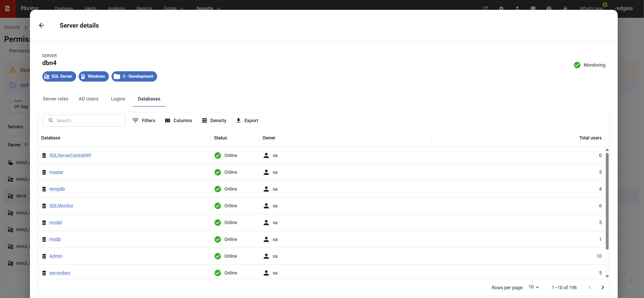Click the Export download icon
Screen dimensions: 644x298
[239, 121]
